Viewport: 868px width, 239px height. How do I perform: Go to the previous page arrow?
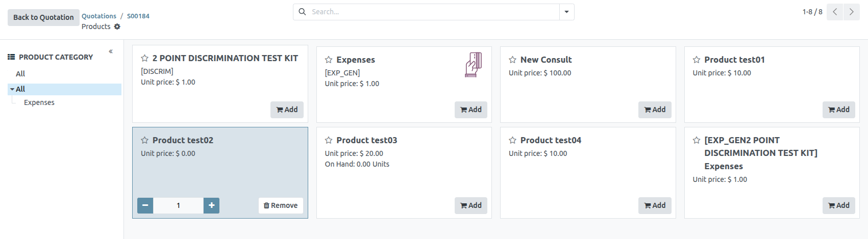tap(835, 12)
